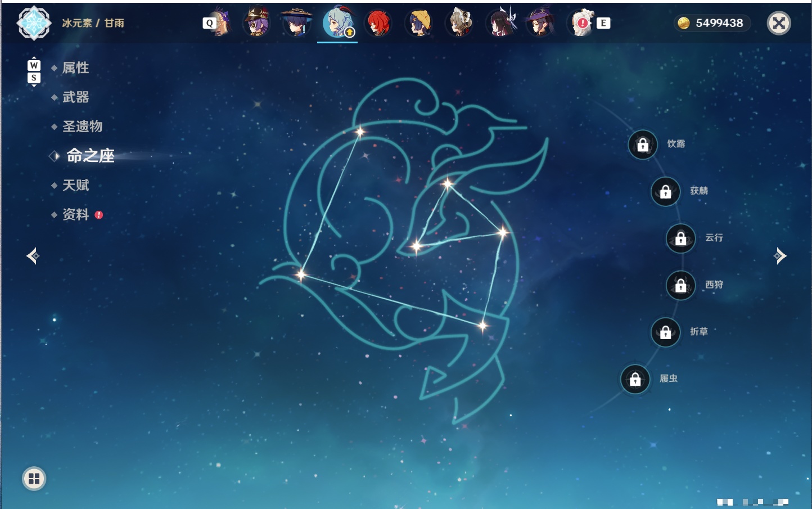
Task: Select the 西狩 constellation lock icon
Action: click(x=681, y=286)
